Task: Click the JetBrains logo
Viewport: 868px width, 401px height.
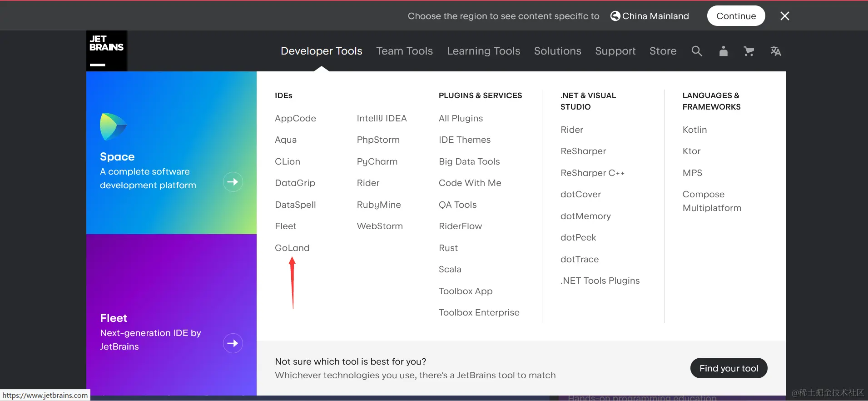Action: point(107,51)
